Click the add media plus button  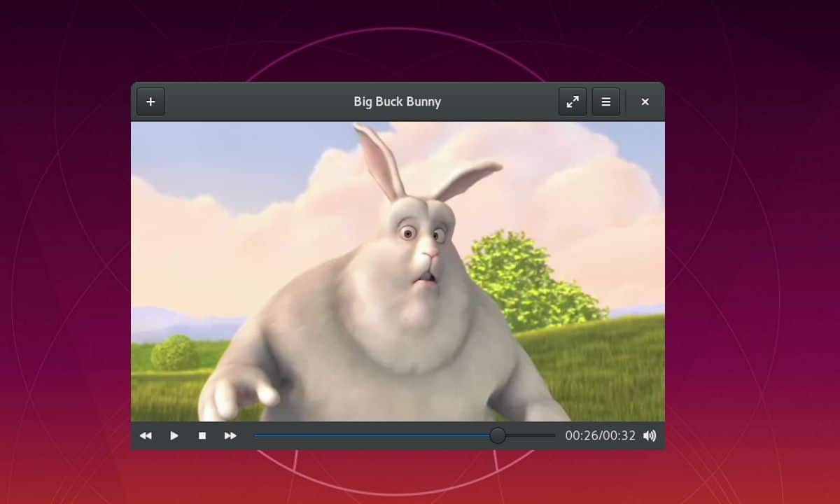(x=150, y=101)
